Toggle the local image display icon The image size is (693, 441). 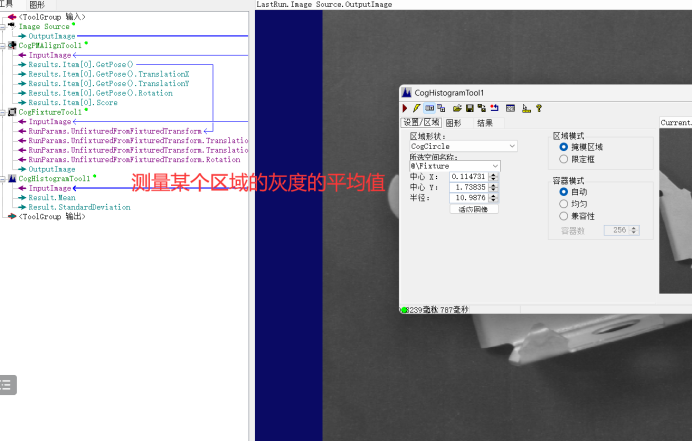tap(429, 108)
